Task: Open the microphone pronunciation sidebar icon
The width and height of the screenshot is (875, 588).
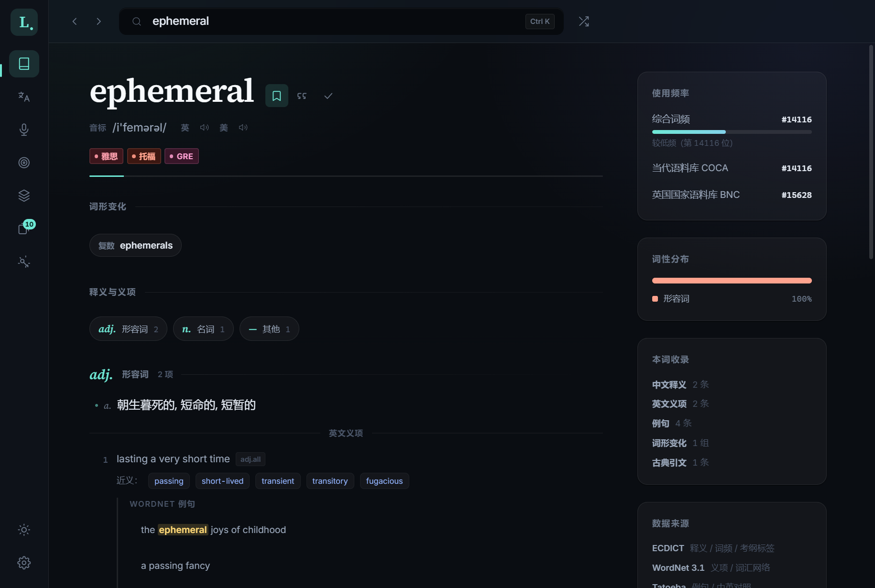Action: pos(24,130)
